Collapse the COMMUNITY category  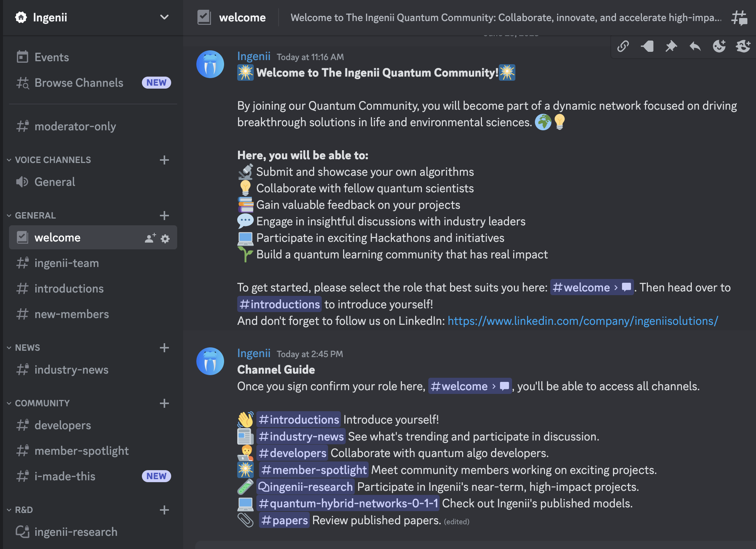(42, 403)
